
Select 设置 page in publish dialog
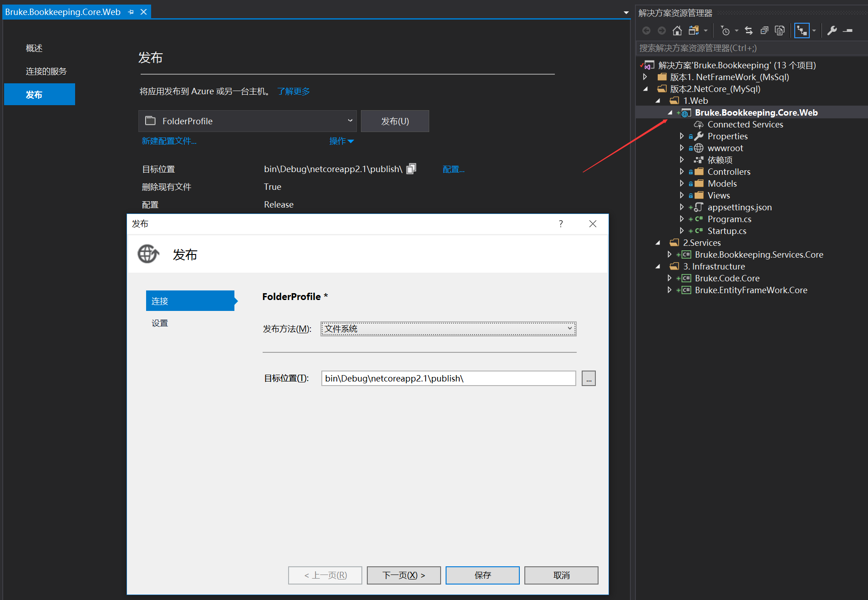pos(160,323)
